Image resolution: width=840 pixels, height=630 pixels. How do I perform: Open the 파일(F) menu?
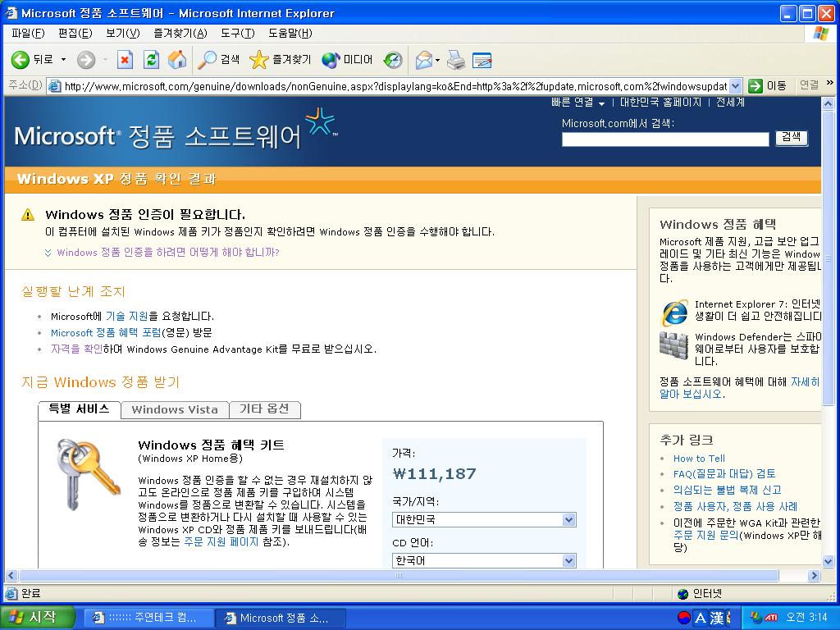(28, 33)
